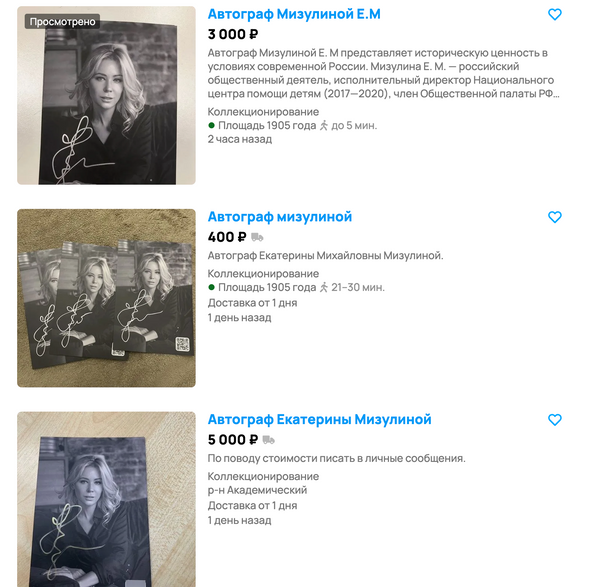The image size is (590, 587).
Task: Click Коллекционирование category under first listing
Action: pyautogui.click(x=263, y=112)
